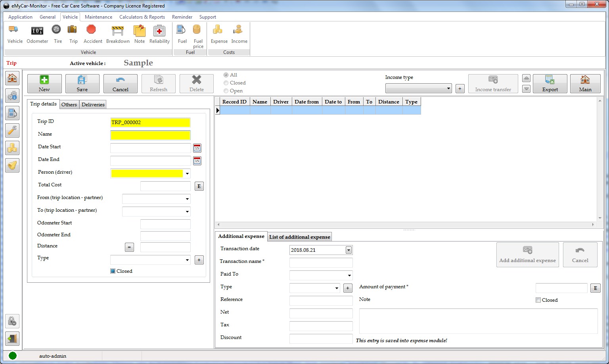The image size is (609, 364).
Task: Click the sidebar home icon
Action: (x=12, y=78)
